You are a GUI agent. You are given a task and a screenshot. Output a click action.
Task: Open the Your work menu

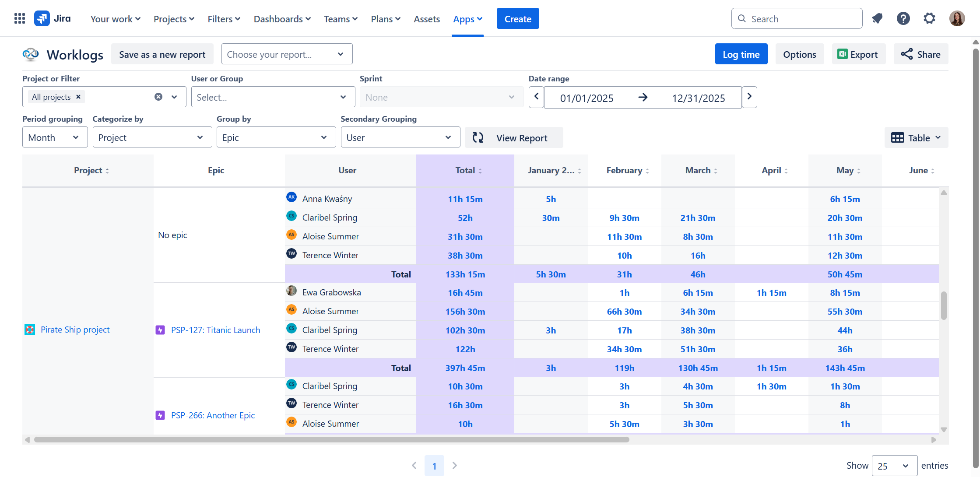(x=116, y=19)
